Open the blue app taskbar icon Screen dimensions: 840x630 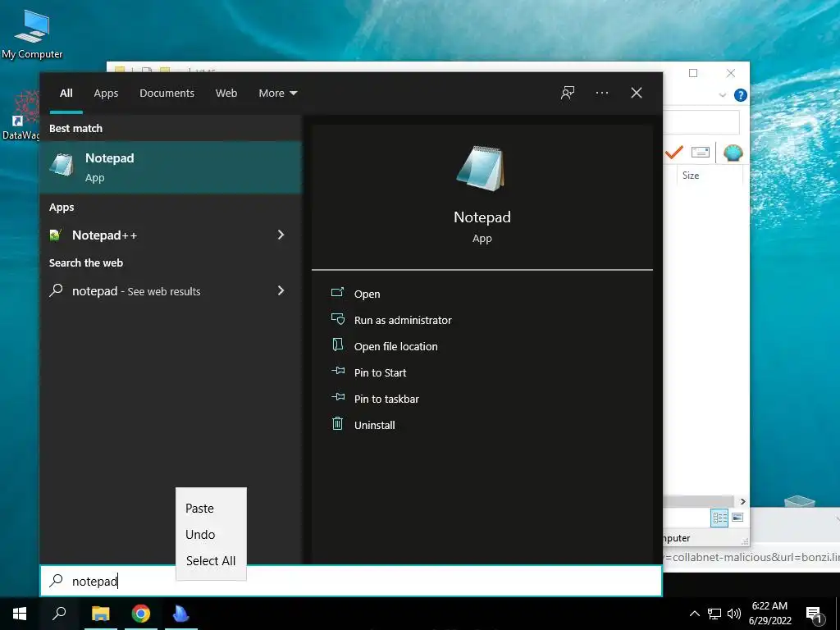point(181,614)
